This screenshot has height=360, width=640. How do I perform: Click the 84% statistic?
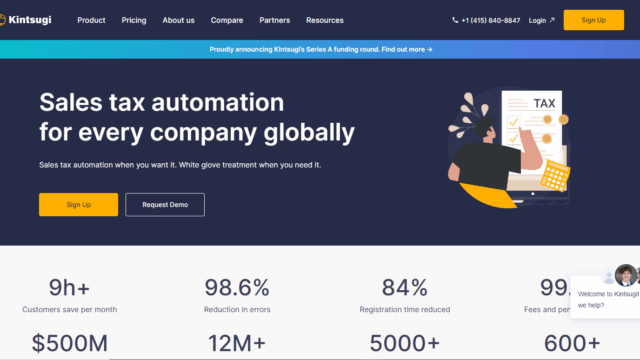[404, 287]
